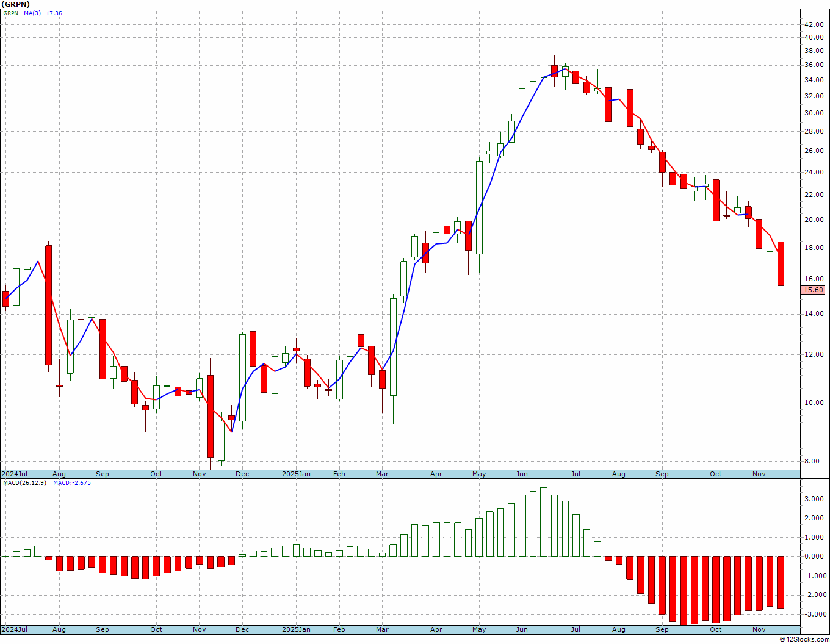Select 2025Jan on the price chart time axis
This screenshot has width=830, height=644.
click(296, 474)
